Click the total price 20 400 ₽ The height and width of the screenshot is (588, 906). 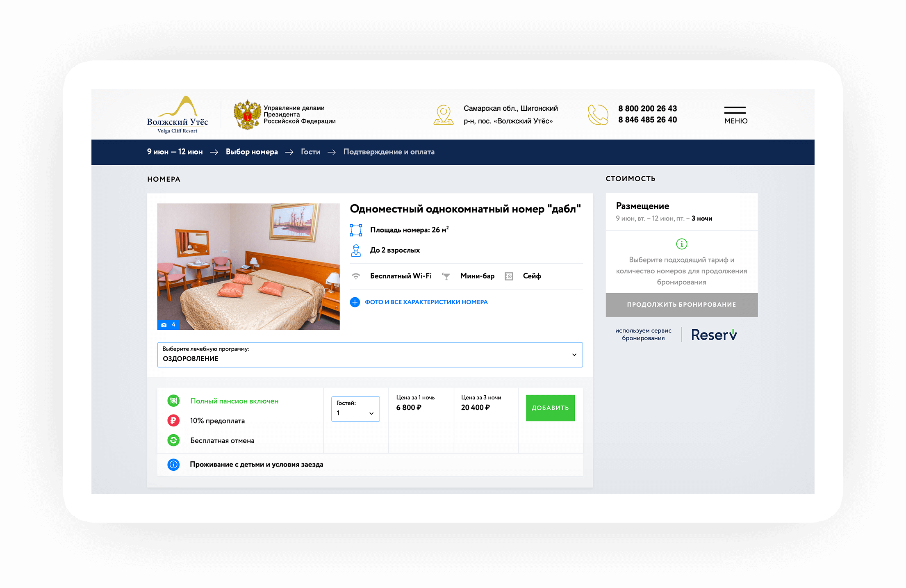(476, 408)
